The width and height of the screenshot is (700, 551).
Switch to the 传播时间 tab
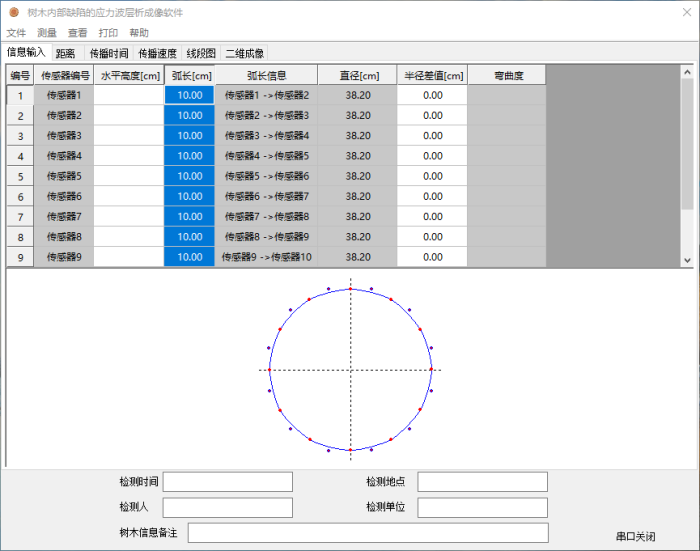coord(108,53)
